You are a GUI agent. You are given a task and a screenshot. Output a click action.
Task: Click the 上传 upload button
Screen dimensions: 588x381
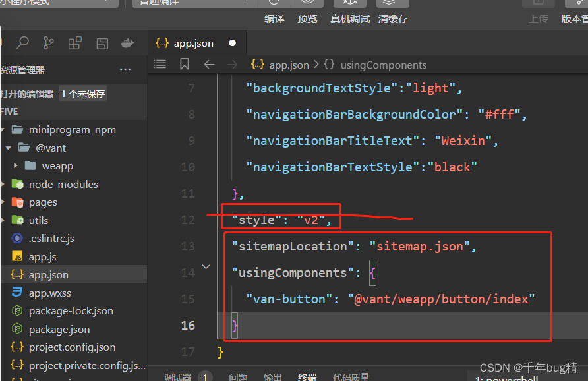pos(539,18)
